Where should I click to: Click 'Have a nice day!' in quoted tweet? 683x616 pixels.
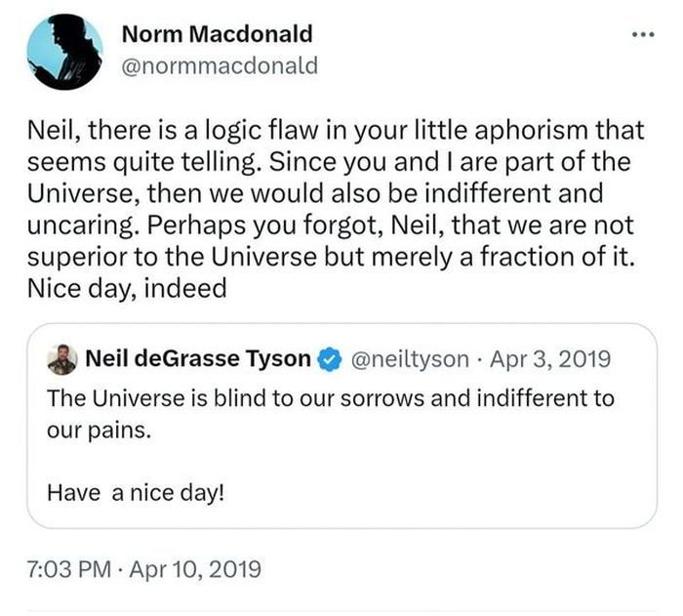click(135, 493)
